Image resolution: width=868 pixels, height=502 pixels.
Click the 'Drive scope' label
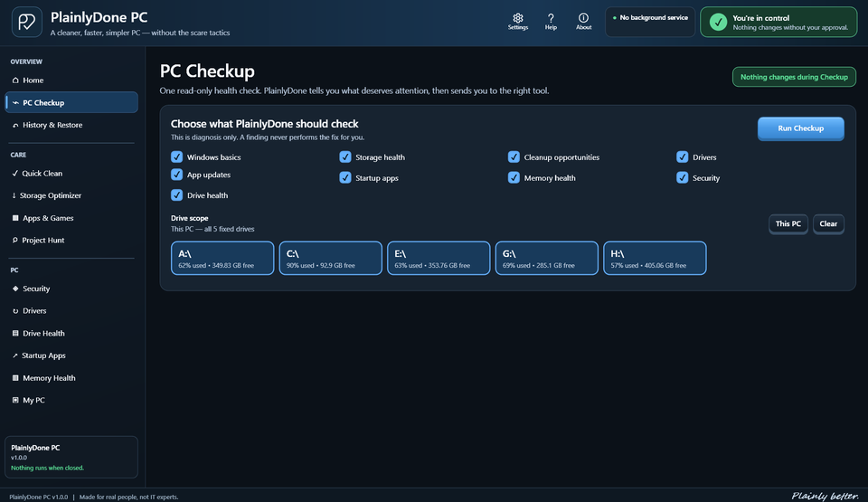(189, 218)
